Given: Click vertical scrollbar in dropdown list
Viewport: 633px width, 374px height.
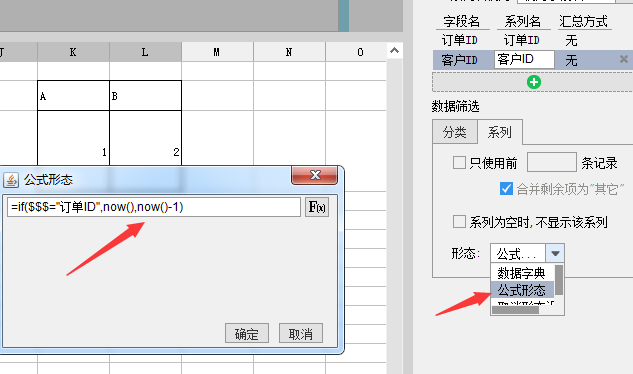Looking at the screenshot, I should click(x=559, y=280).
